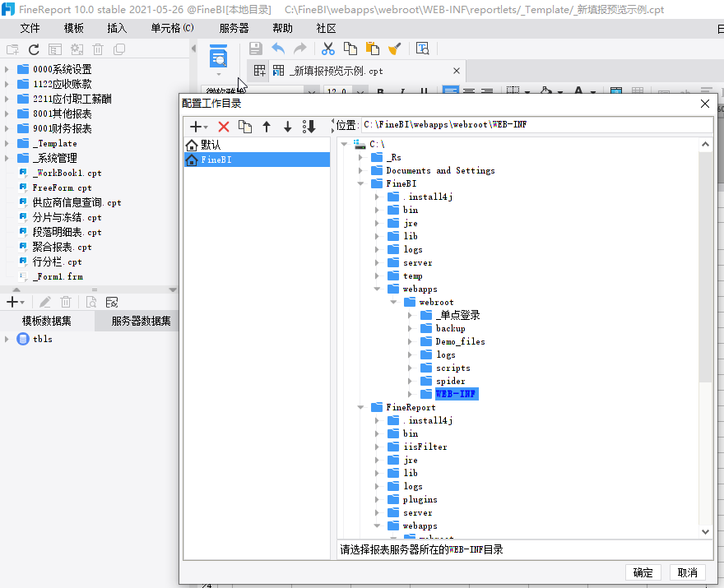Preview dataset with the magnifier page icon
This screenshot has height=588, width=724.
tap(91, 303)
